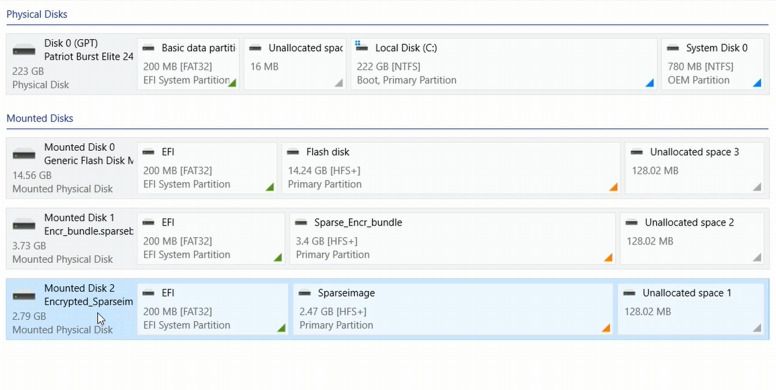Click 128.02 MB under Unallocated space 2
Screen dimensions: 776x390
650,241
